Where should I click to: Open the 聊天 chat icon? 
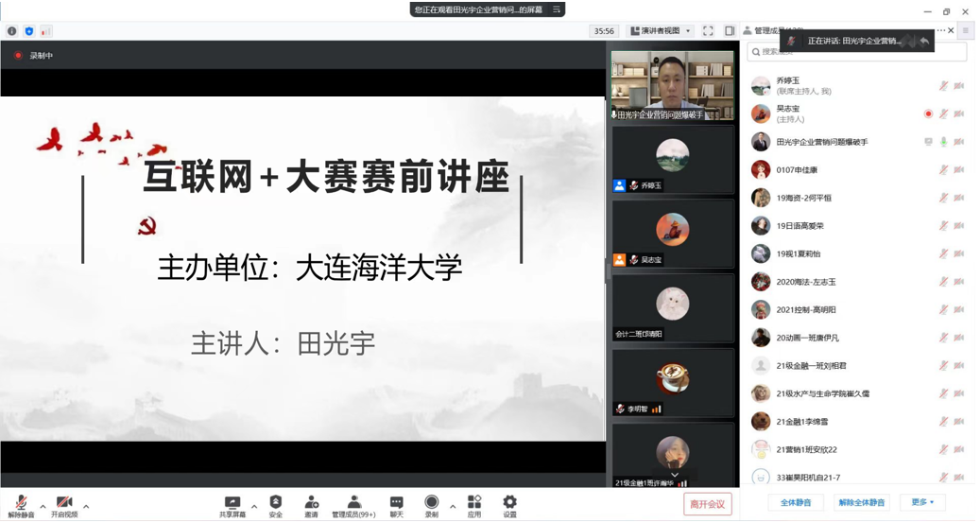(x=396, y=504)
